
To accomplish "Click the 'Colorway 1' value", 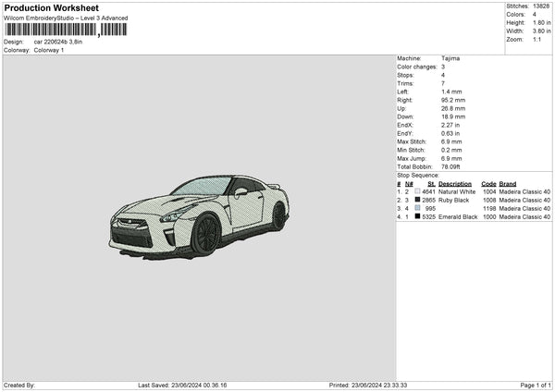I will click(x=49, y=50).
